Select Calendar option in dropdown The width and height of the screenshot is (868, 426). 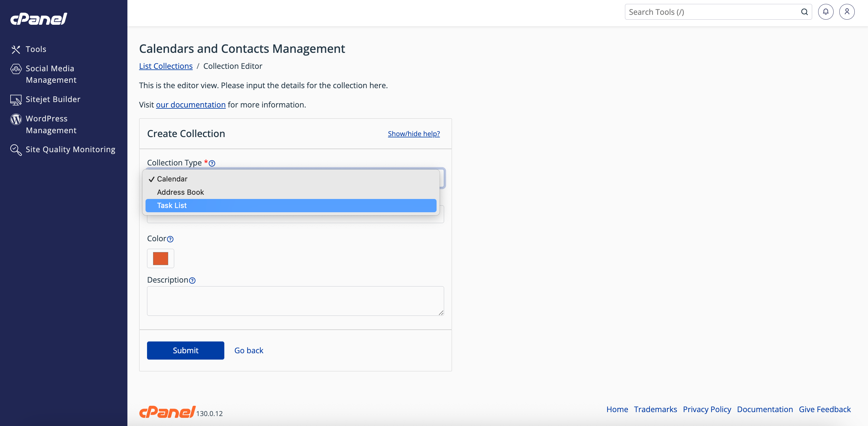point(172,179)
